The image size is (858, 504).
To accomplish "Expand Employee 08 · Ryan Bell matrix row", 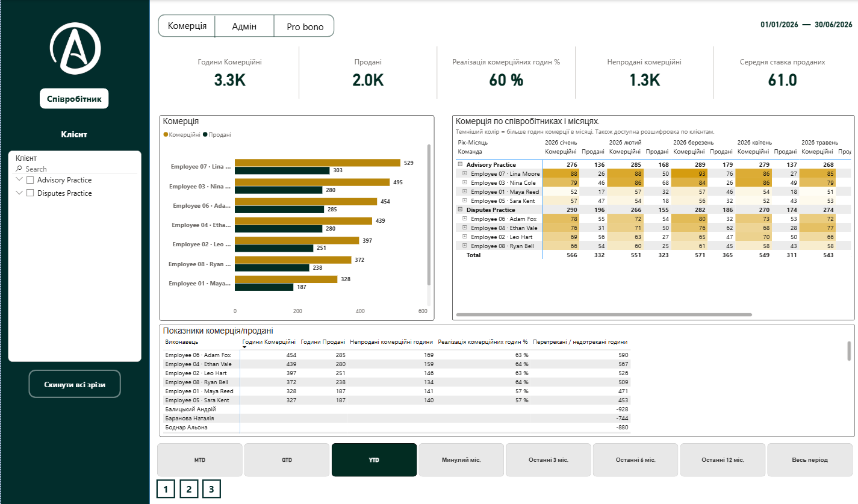I will coord(465,246).
